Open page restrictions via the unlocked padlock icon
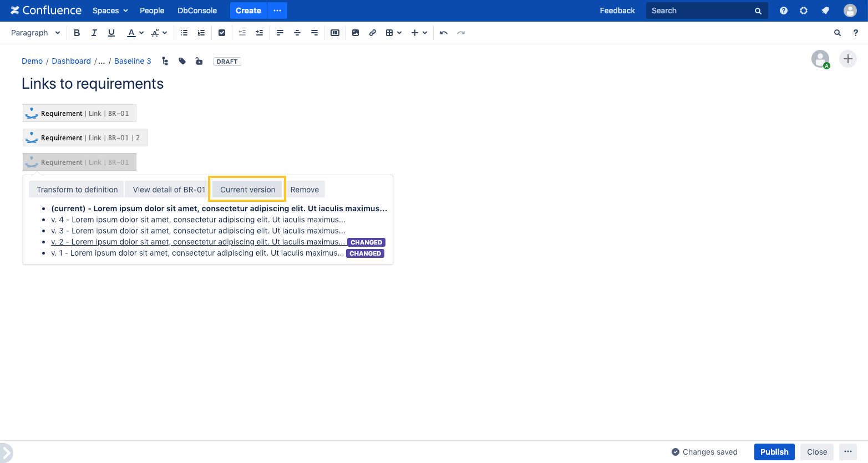Image resolution: width=868 pixels, height=463 pixels. point(199,61)
